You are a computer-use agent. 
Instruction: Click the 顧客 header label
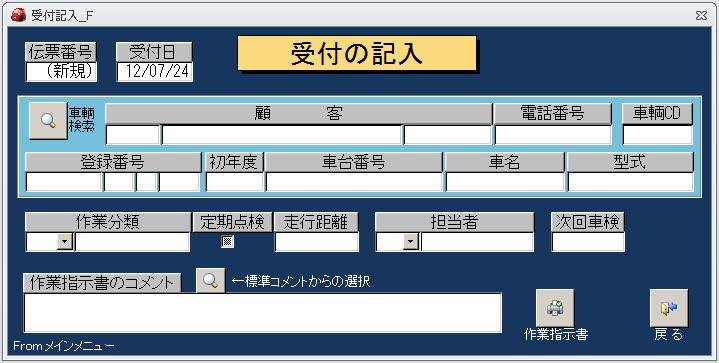click(299, 114)
